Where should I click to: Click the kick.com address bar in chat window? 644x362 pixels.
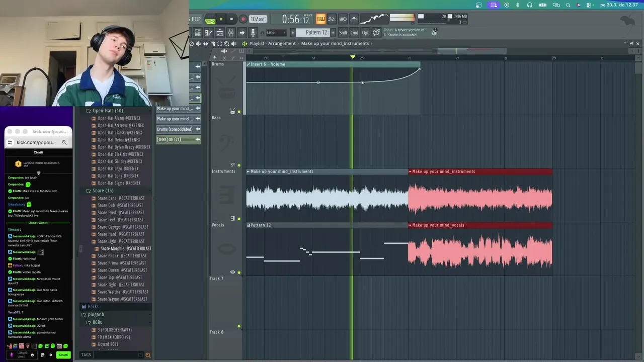[37, 142]
